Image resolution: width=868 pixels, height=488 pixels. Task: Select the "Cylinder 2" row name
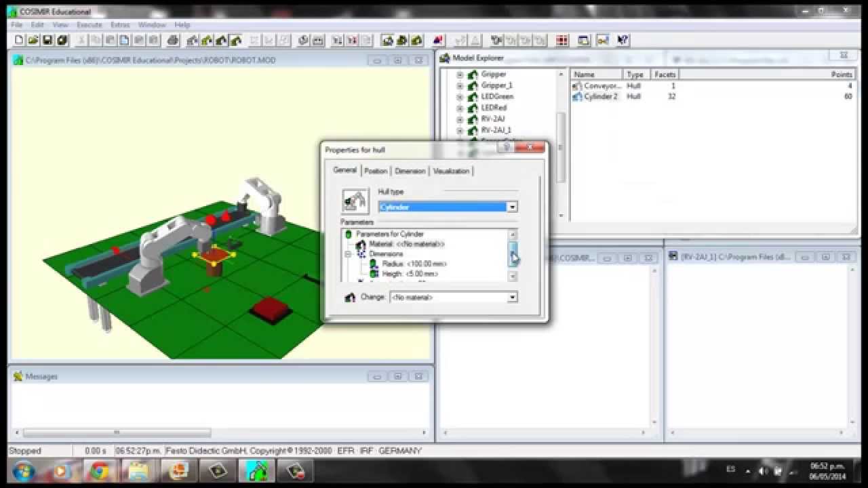click(601, 97)
